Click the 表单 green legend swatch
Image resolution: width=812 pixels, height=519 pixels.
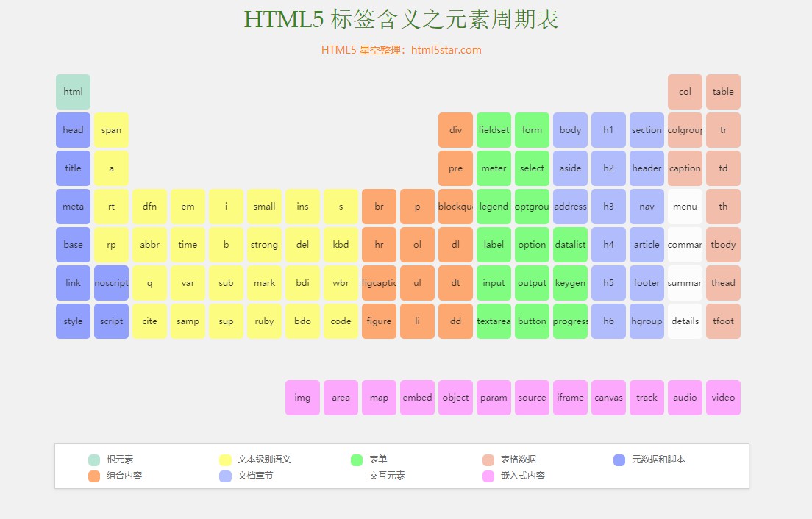(x=357, y=460)
